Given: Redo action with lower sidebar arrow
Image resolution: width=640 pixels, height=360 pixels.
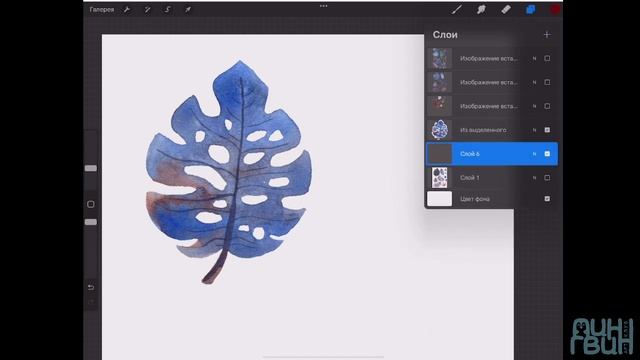Looking at the screenshot, I should 91,302.
